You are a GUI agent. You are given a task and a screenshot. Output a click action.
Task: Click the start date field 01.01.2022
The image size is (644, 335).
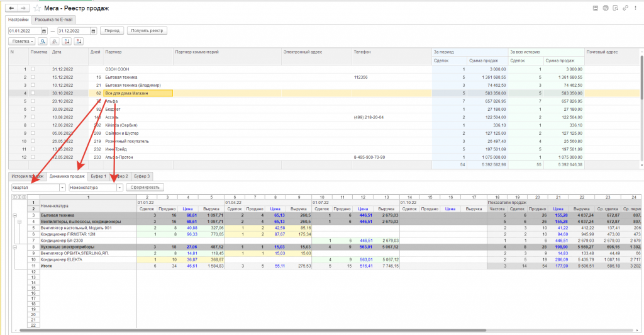point(25,31)
